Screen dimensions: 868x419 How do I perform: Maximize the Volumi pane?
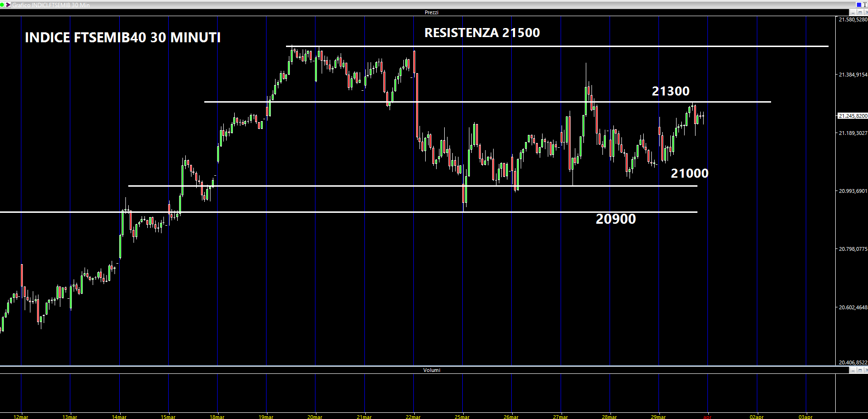click(859, 370)
